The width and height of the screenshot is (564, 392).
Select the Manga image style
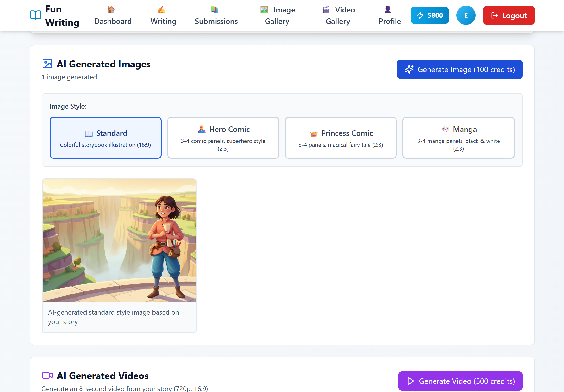(458, 138)
